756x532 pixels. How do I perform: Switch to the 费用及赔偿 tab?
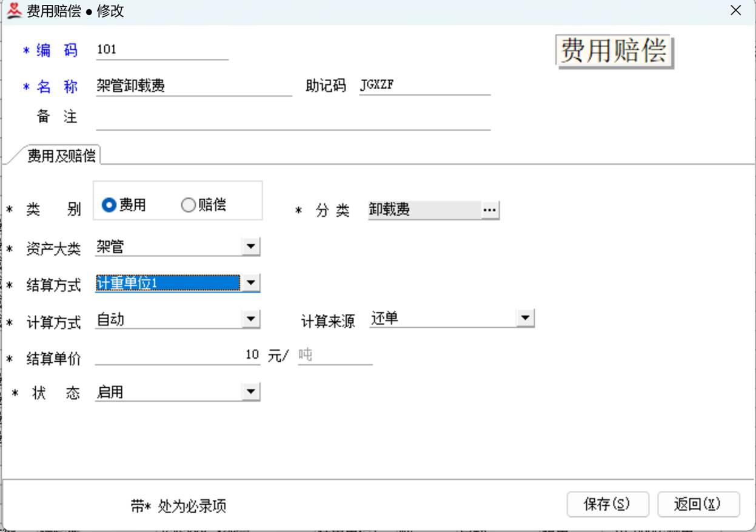click(61, 156)
